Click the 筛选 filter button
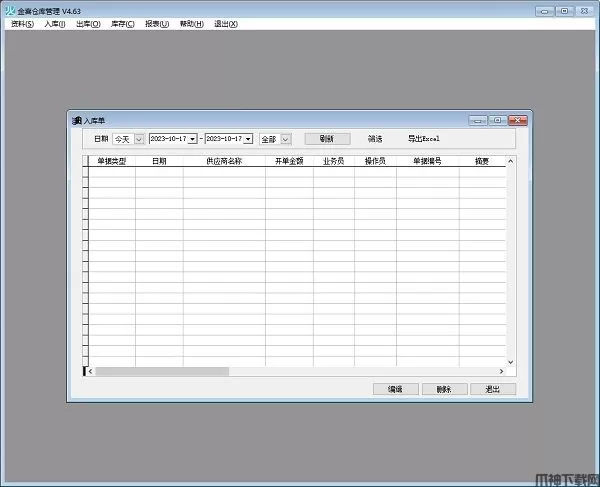 [x=375, y=139]
